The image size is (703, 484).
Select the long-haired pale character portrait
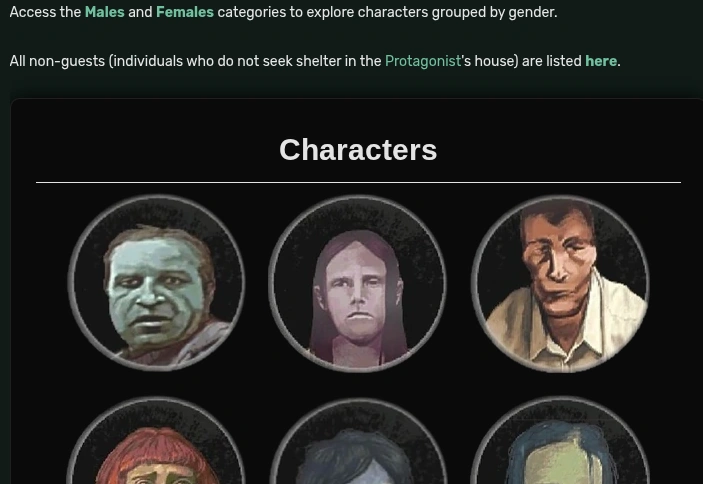358,283
